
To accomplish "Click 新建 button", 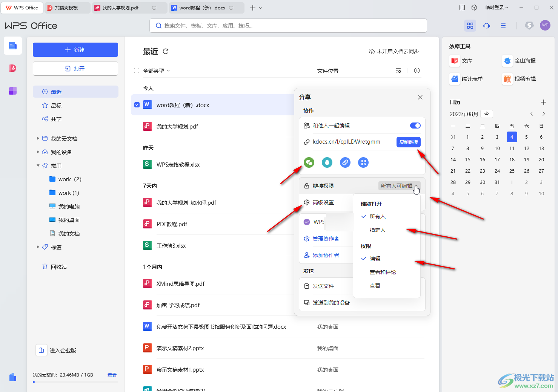I will click(x=75, y=50).
